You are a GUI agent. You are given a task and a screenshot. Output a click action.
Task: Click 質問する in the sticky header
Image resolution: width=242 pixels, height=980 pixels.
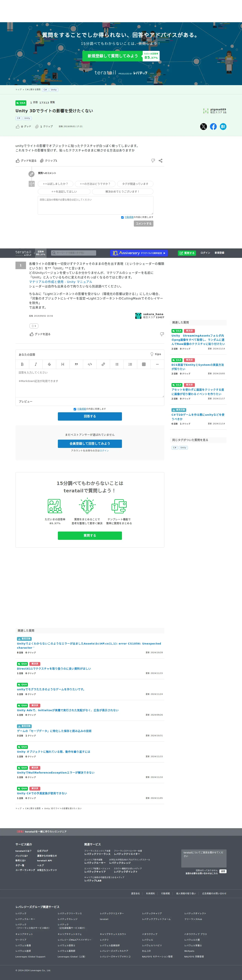point(187,253)
